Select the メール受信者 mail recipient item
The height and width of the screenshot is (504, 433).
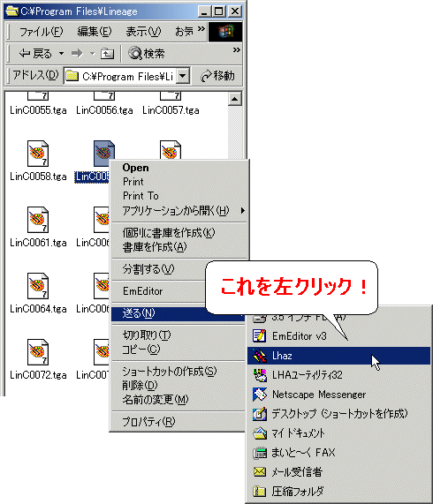click(338, 472)
